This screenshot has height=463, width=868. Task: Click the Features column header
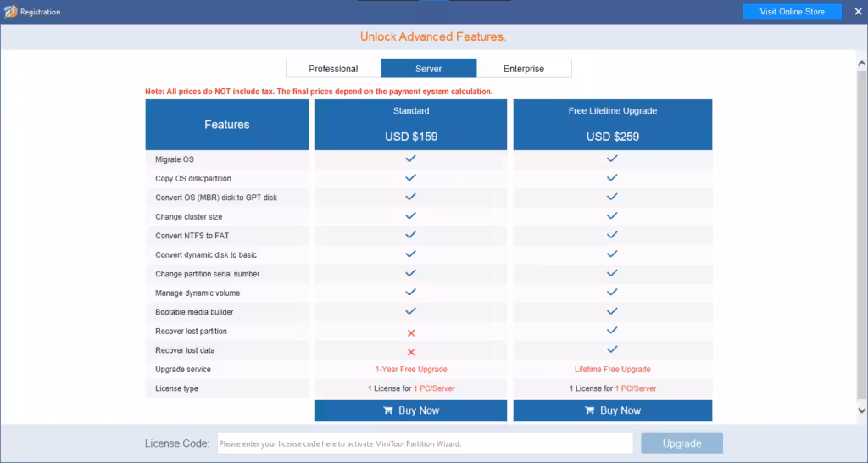[227, 125]
